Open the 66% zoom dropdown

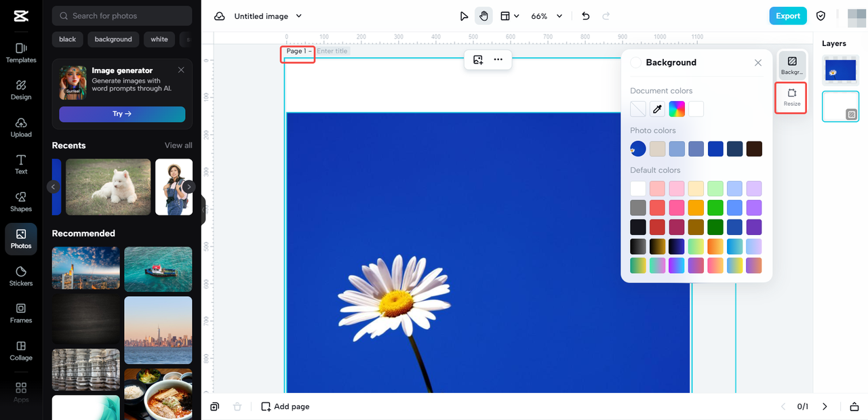547,16
